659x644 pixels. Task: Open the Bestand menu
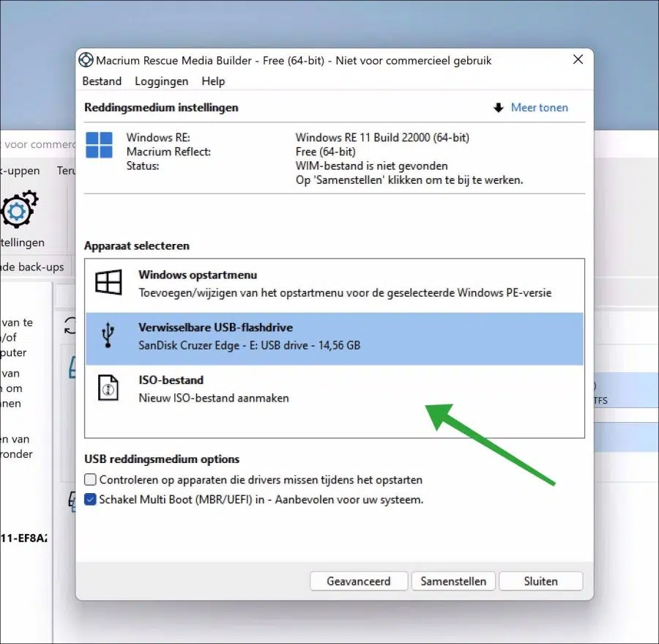coord(102,81)
